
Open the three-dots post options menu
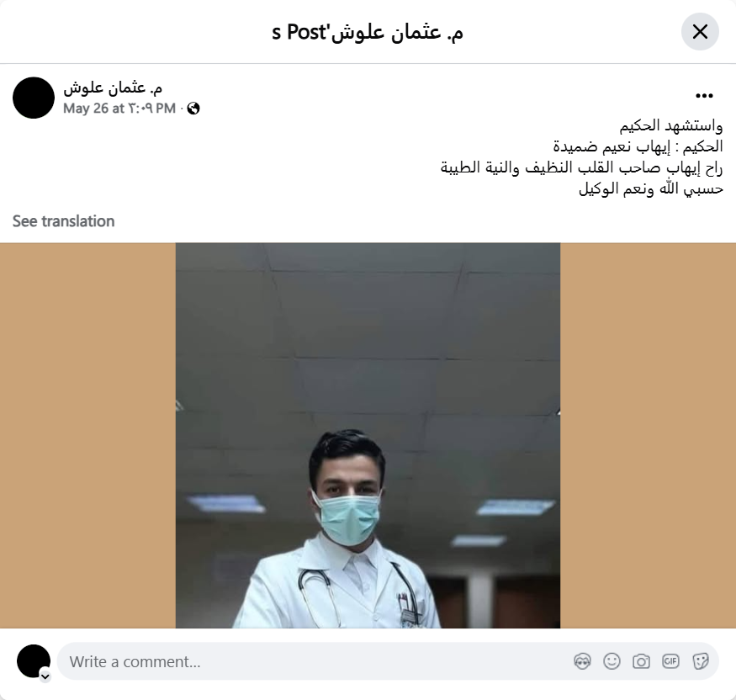pos(704,96)
